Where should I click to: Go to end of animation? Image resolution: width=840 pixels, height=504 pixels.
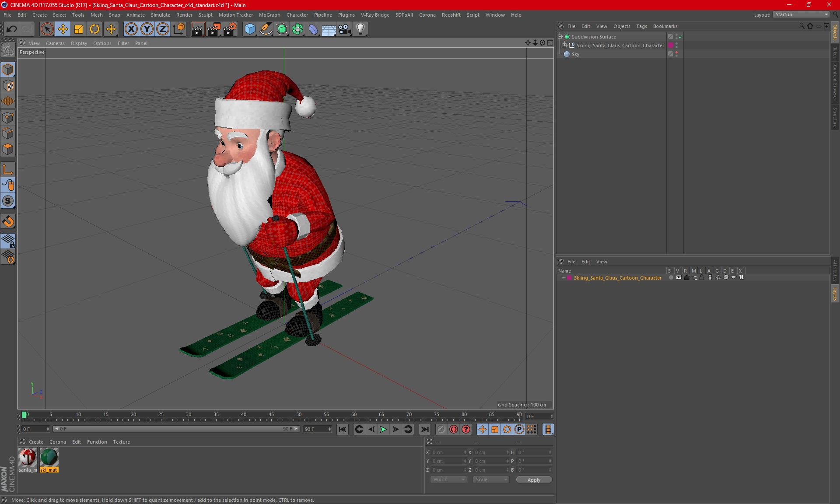coord(424,429)
